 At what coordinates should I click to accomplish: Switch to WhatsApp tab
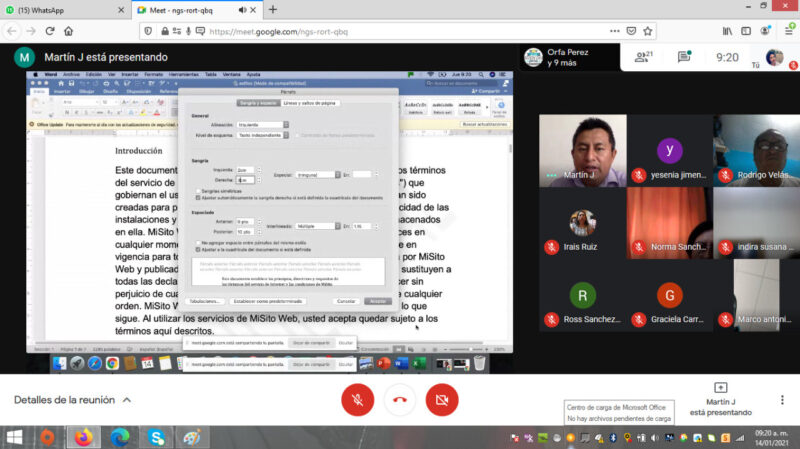coord(65,10)
